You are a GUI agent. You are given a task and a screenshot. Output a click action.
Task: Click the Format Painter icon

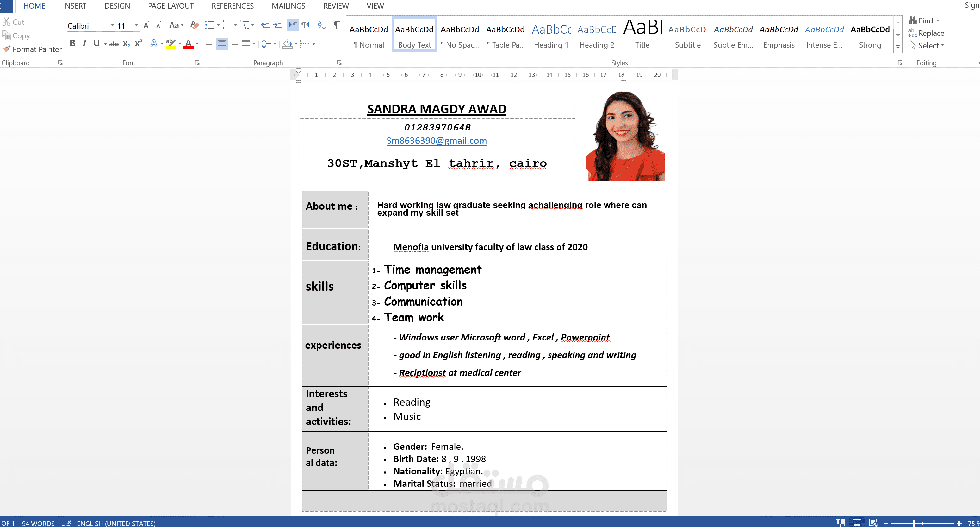pos(6,49)
